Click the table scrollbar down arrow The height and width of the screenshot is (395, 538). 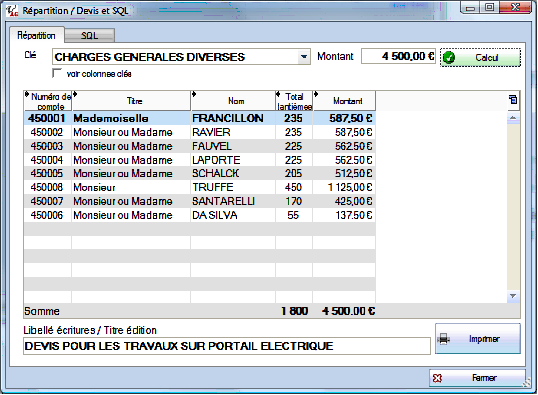coord(513,296)
